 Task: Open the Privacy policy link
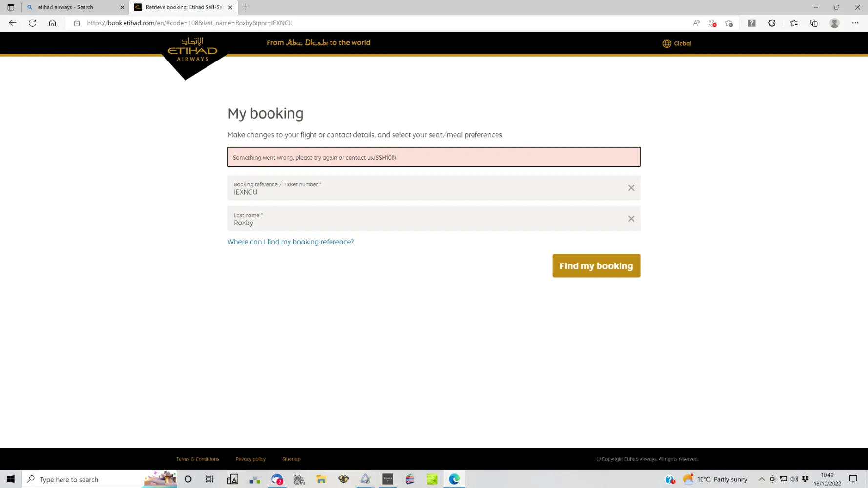[250, 459]
